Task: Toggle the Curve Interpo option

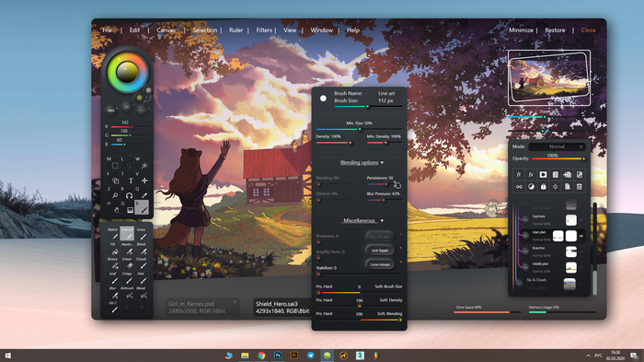Action: (x=380, y=264)
